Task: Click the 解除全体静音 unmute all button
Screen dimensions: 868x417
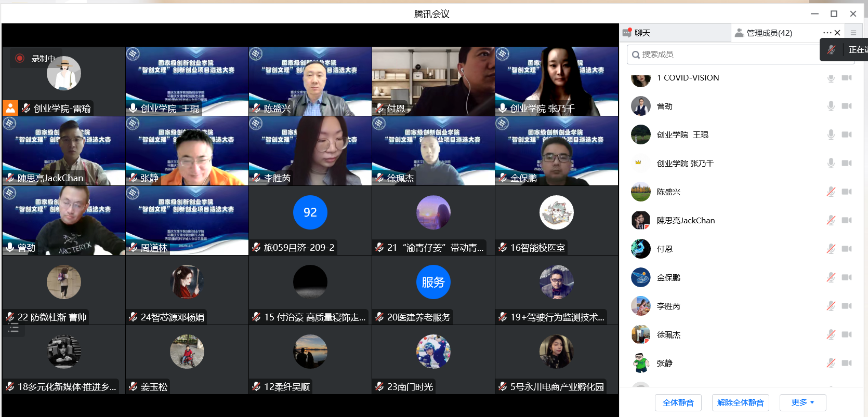Action: point(740,402)
